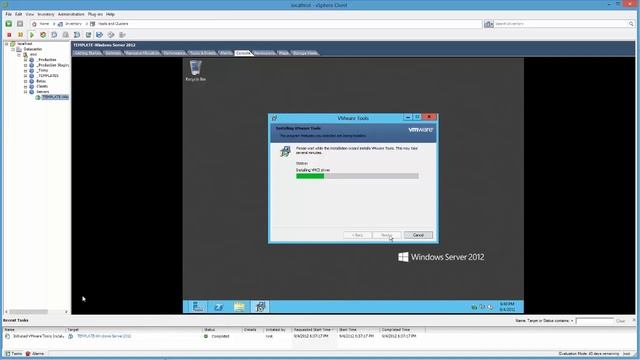Click the Inventory breadcrumb icon
This screenshot has width=640, height=360.
click(x=60, y=24)
